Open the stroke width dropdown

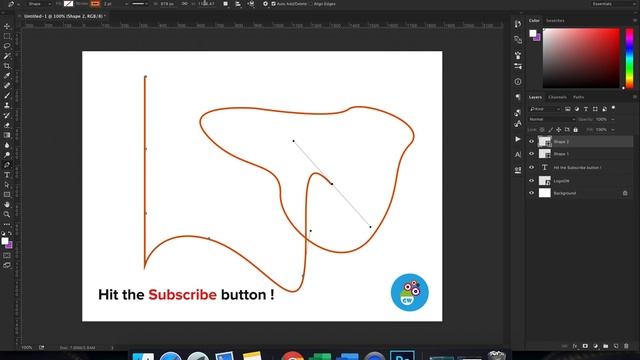pos(126,4)
